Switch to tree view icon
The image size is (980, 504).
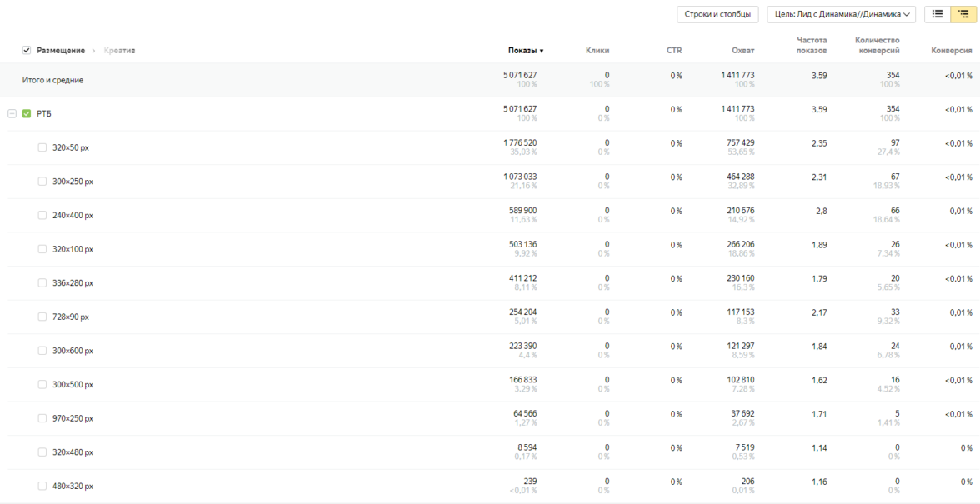(962, 14)
